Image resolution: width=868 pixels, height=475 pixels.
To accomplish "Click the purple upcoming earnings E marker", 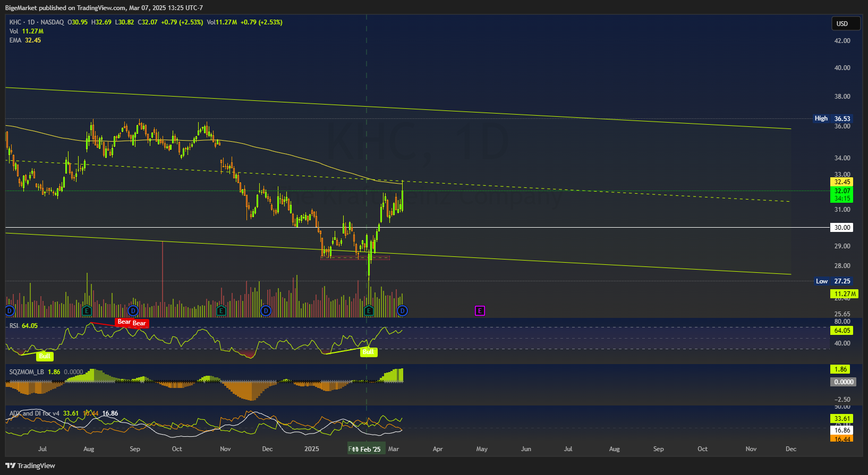I will 480,310.
